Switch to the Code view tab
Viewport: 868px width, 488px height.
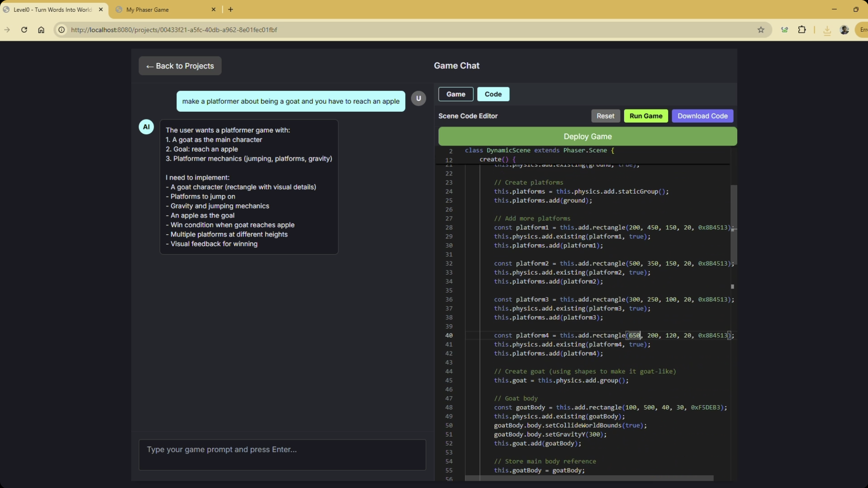point(493,94)
